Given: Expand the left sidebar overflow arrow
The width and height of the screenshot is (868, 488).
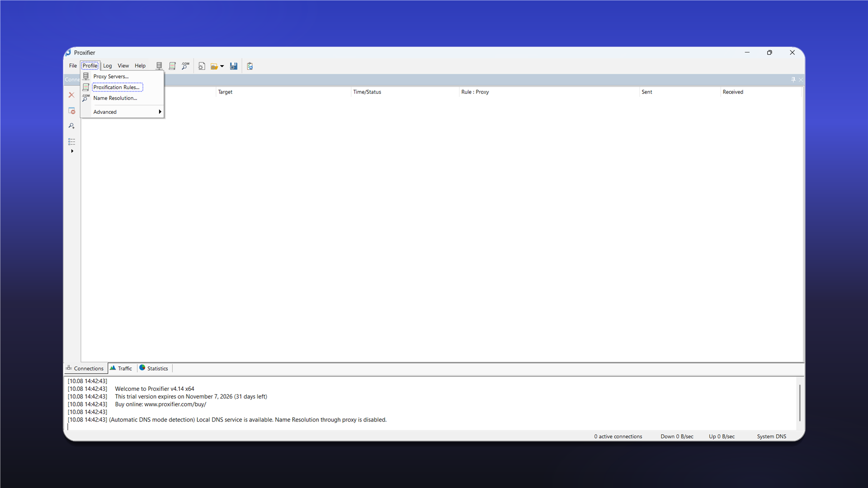Looking at the screenshot, I should [x=72, y=151].
